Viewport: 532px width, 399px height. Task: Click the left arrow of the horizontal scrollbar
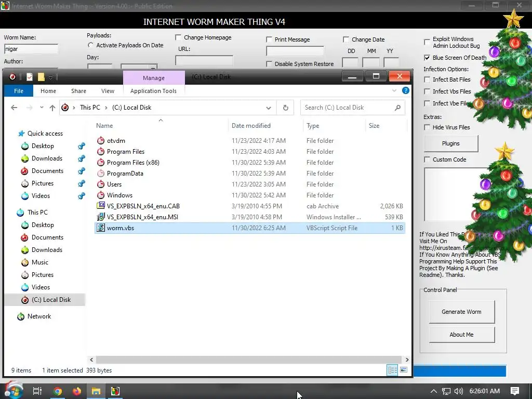(x=91, y=360)
